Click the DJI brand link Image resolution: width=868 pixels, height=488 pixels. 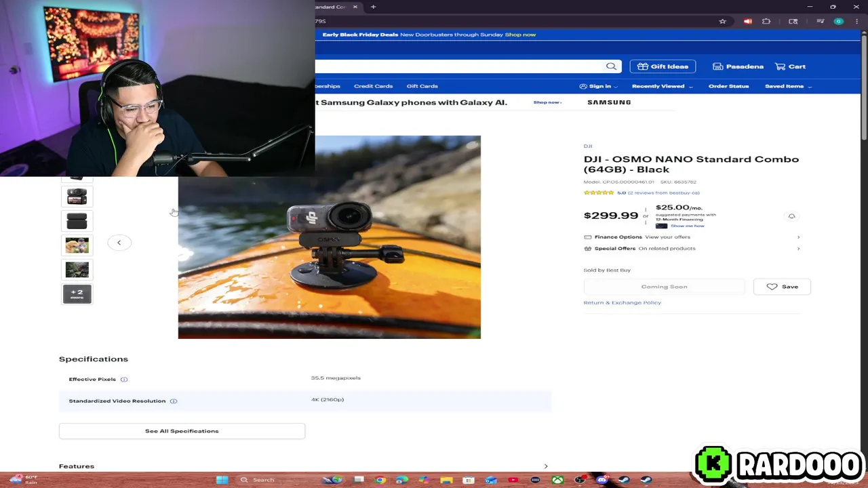click(x=588, y=146)
